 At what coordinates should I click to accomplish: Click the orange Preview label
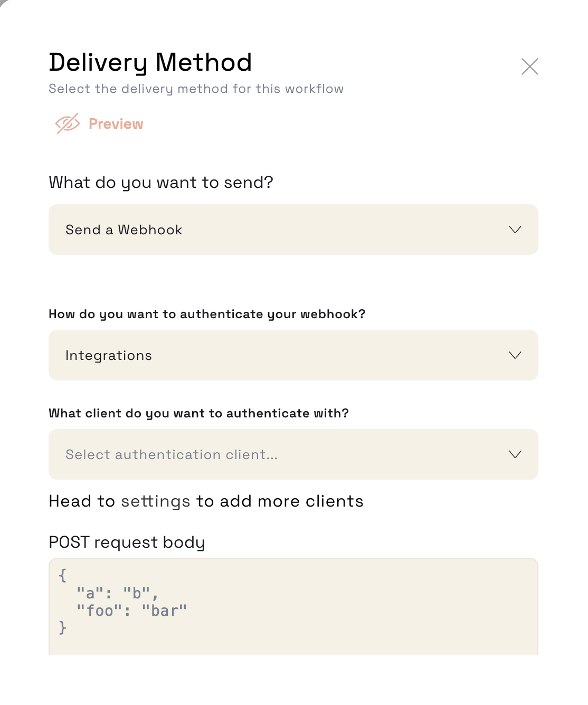pos(116,124)
